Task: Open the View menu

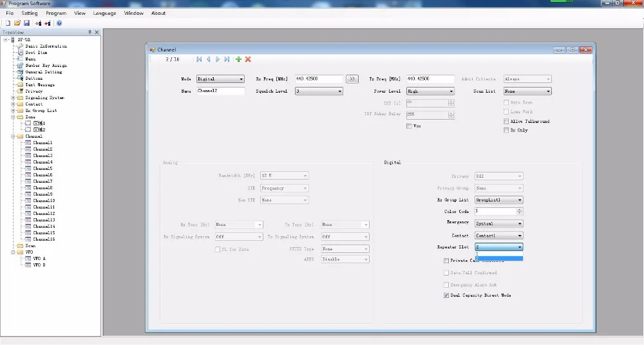Action: click(x=80, y=13)
